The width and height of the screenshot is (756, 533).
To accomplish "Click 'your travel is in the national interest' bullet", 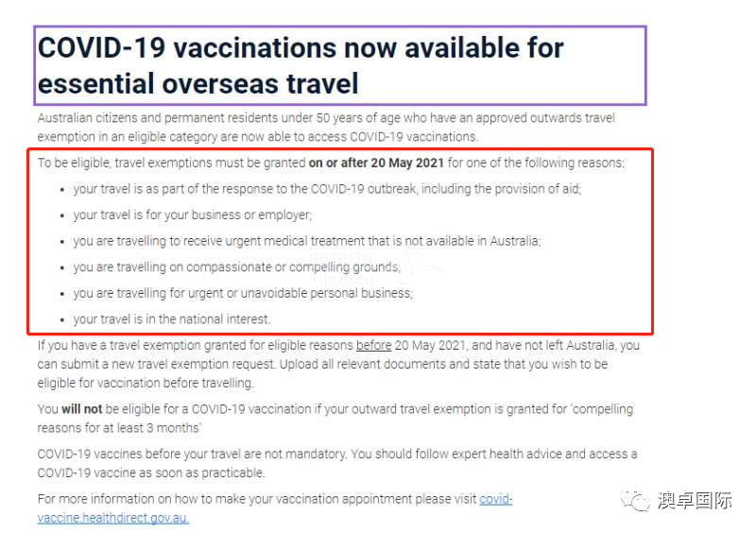I will (172, 319).
